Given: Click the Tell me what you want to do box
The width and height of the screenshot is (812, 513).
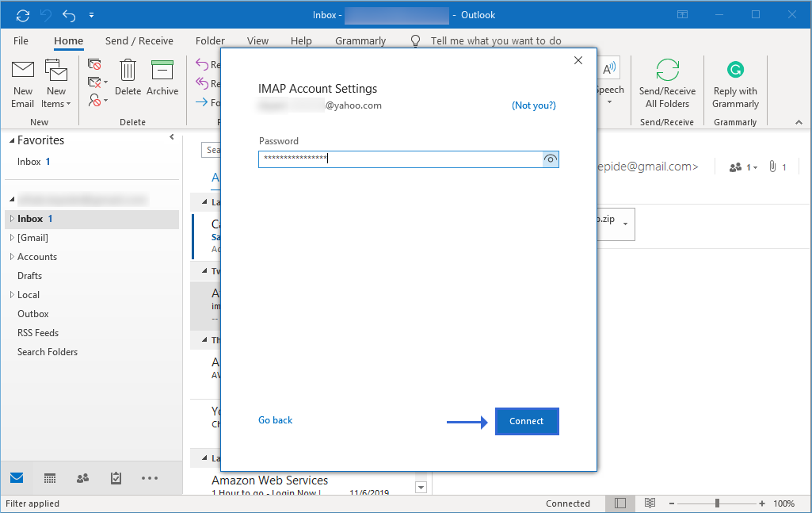Looking at the screenshot, I should click(x=496, y=41).
